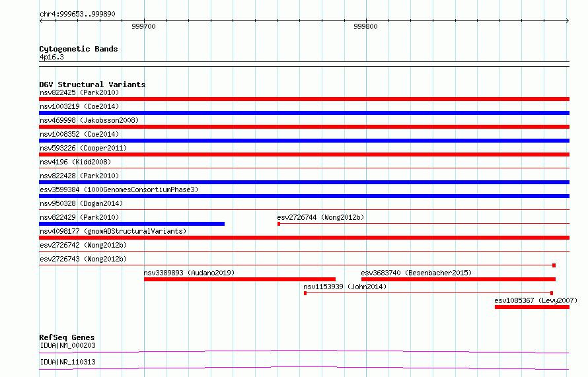Click the DGV Structural Variants track title
The image size is (588, 377).
click(92, 85)
